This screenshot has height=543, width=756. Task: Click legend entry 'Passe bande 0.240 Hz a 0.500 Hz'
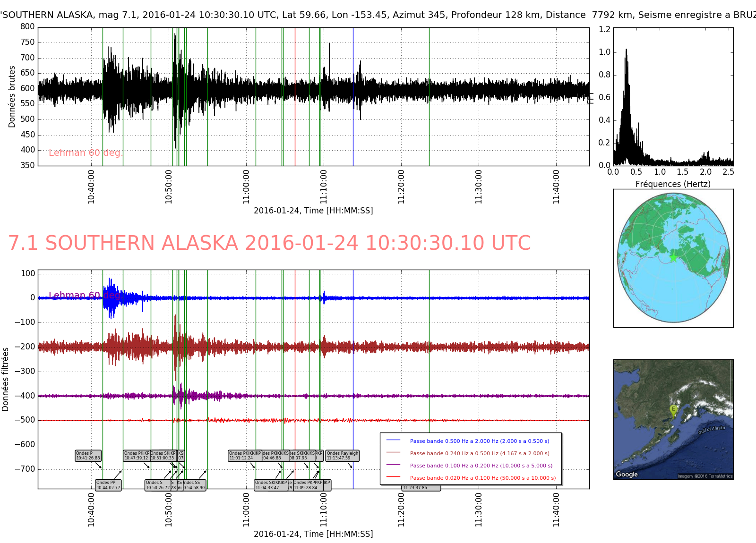[480, 453]
